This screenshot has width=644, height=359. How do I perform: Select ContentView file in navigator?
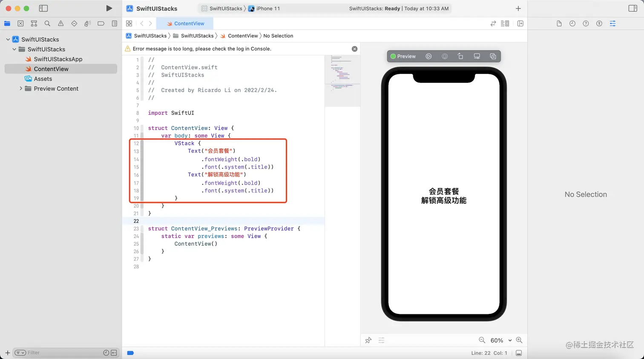(x=61, y=69)
